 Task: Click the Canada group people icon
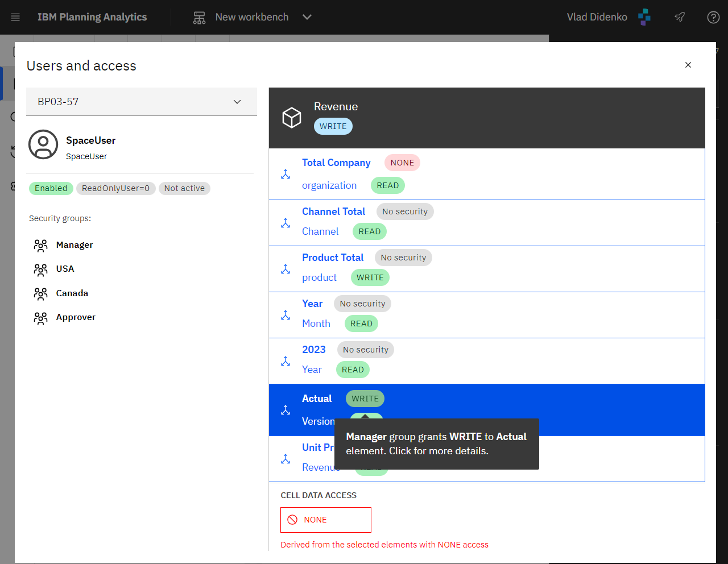click(x=40, y=294)
